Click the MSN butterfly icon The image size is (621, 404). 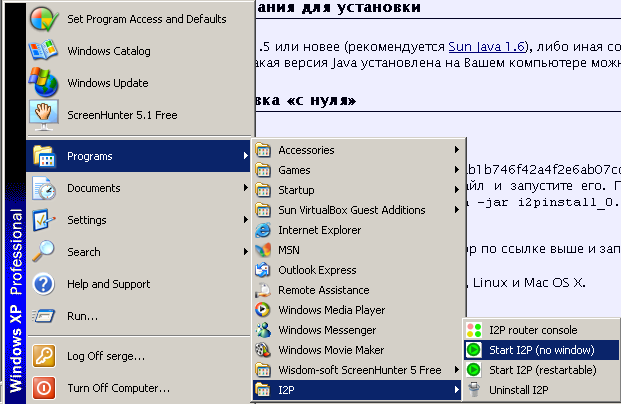(x=263, y=250)
